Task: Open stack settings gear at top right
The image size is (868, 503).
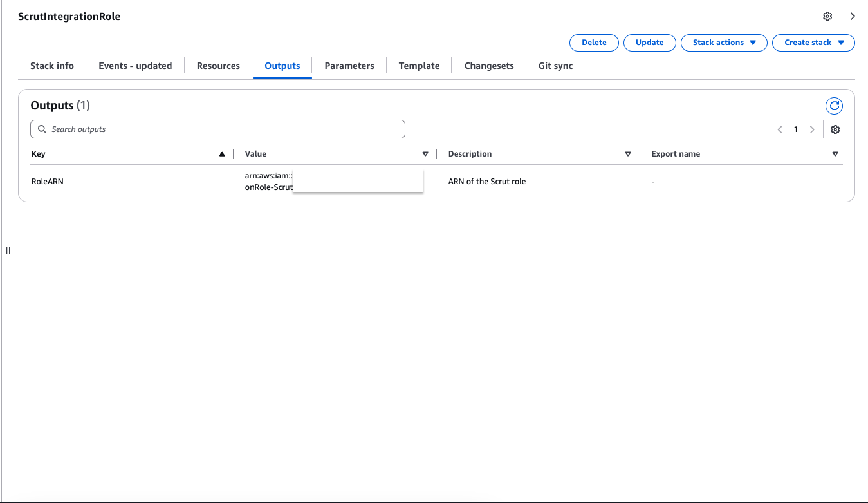Action: (827, 16)
